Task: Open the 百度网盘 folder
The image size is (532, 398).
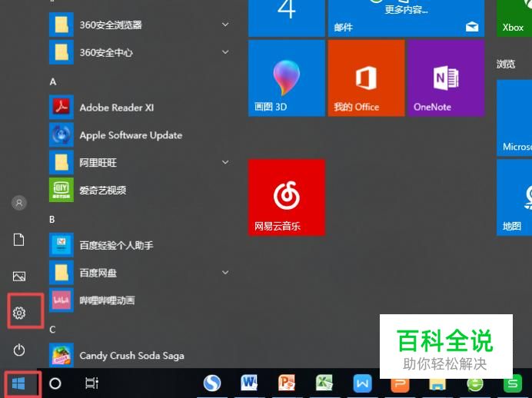Action: [140, 273]
